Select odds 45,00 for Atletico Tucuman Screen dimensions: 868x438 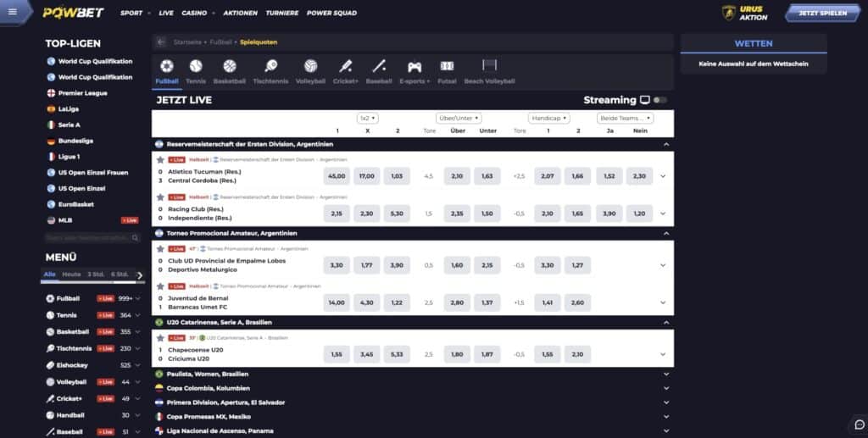(x=337, y=176)
